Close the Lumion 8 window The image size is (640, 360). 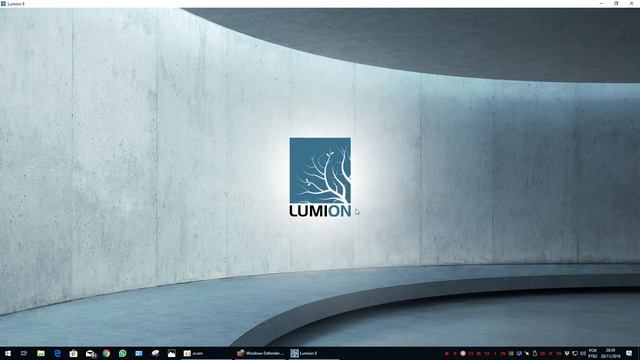coord(631,4)
